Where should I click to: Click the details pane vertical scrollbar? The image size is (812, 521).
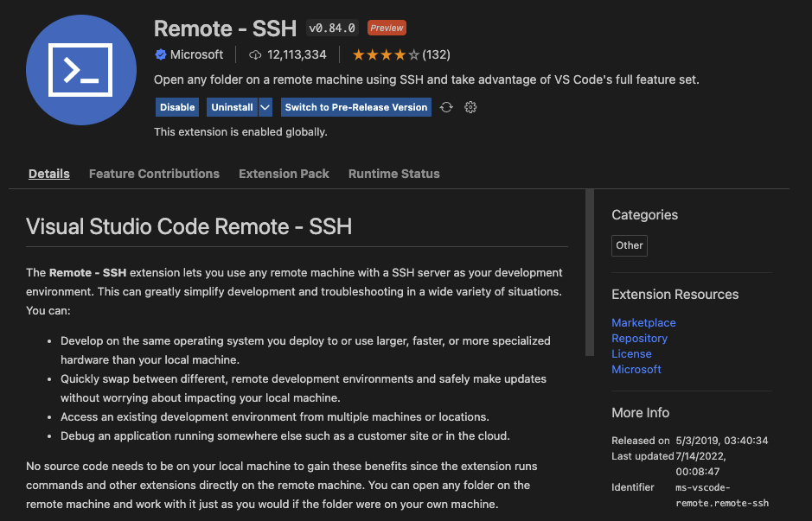590,273
